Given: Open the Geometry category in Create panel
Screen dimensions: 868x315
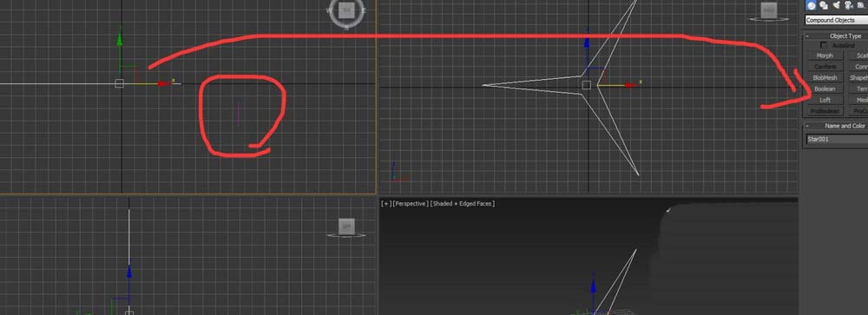Looking at the screenshot, I should [812, 5].
